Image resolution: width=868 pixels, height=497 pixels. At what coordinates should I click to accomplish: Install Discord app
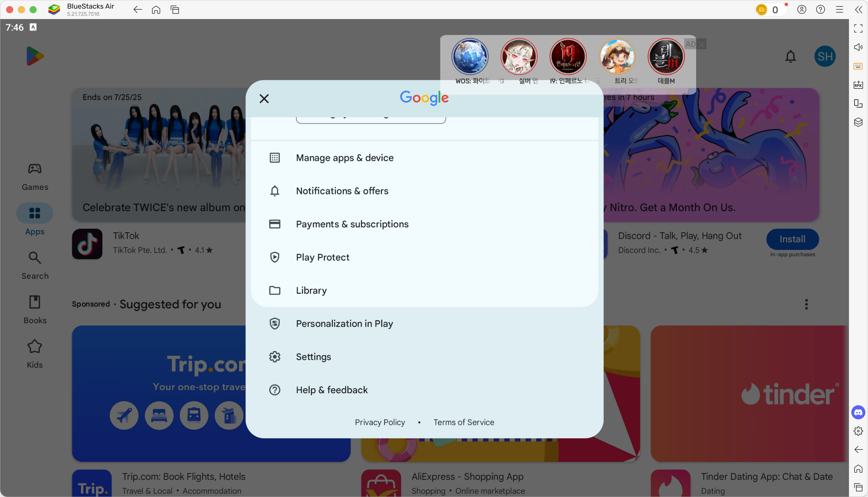click(x=792, y=239)
